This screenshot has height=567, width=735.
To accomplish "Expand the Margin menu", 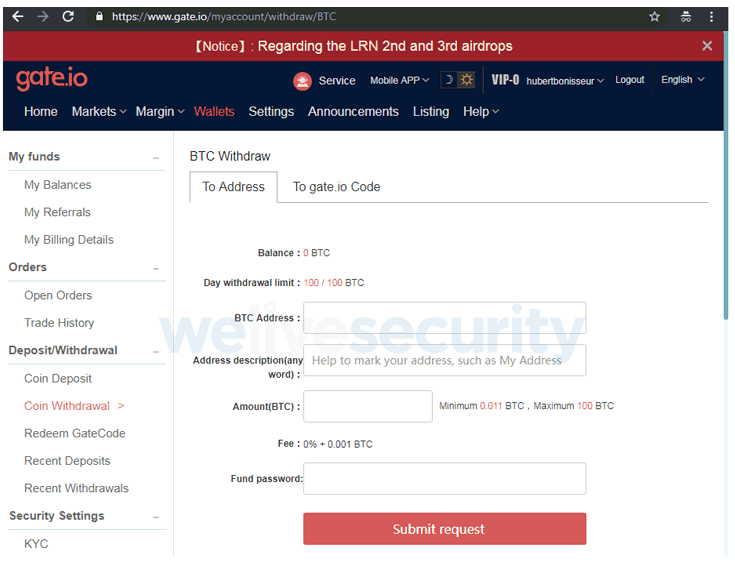I will [x=160, y=112].
